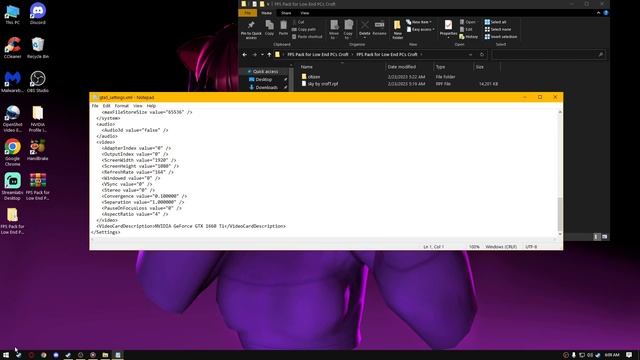Select the citizen folder in the file list
The image size is (640, 360).
[313, 77]
